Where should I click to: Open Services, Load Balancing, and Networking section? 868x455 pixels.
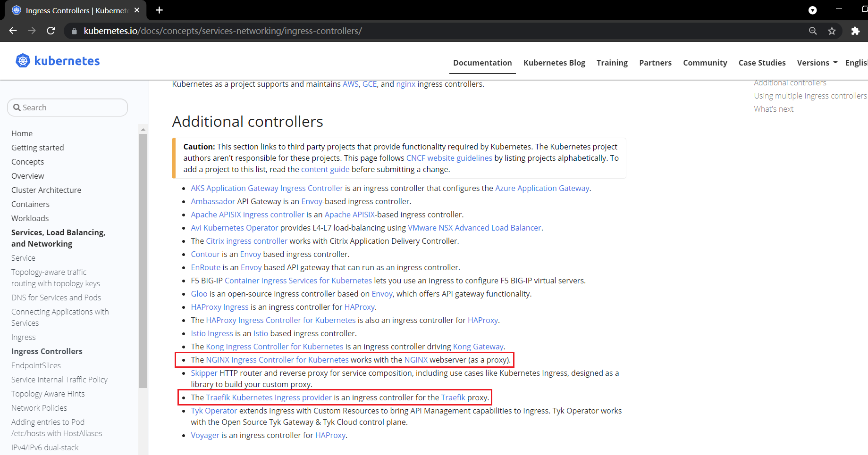pos(59,238)
